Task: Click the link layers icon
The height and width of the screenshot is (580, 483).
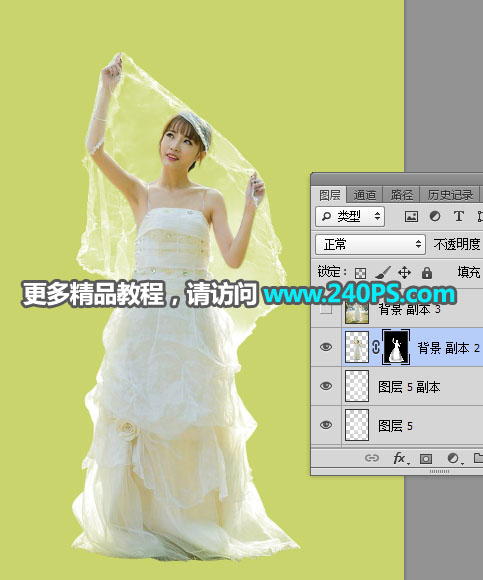Action: pyautogui.click(x=372, y=458)
